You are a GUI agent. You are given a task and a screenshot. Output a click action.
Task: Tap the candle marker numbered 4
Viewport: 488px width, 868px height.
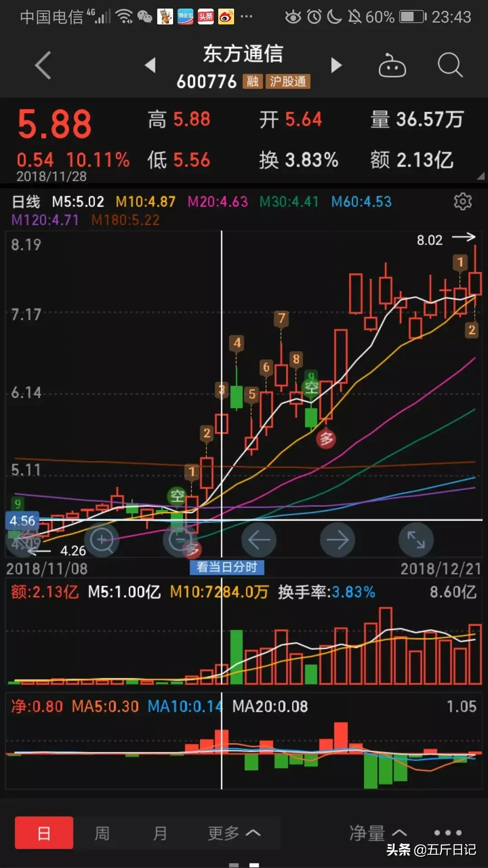point(237,343)
